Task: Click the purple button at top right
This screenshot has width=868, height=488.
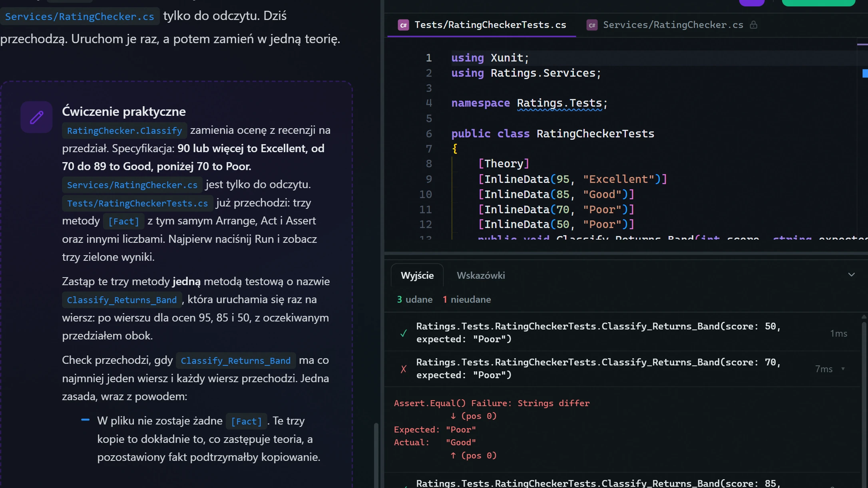Action: click(752, 3)
